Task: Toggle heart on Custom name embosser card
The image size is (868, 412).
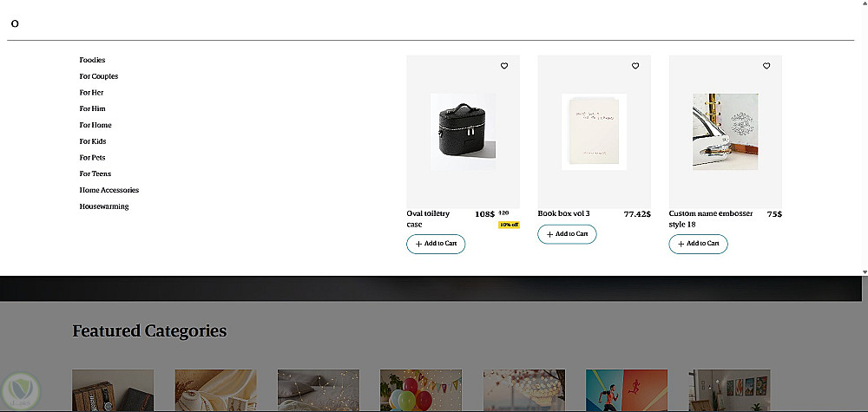Action: click(766, 66)
